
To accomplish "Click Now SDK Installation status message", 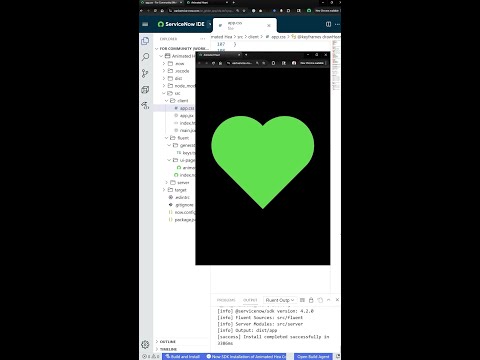I will (246, 356).
